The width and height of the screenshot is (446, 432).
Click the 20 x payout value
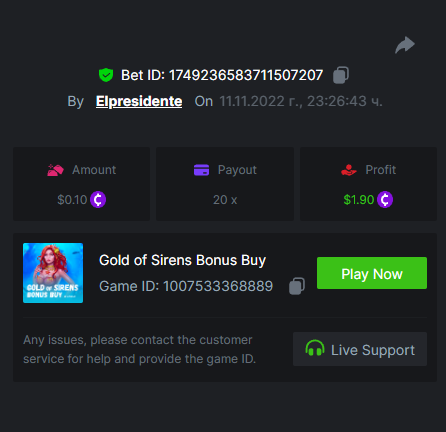225,200
